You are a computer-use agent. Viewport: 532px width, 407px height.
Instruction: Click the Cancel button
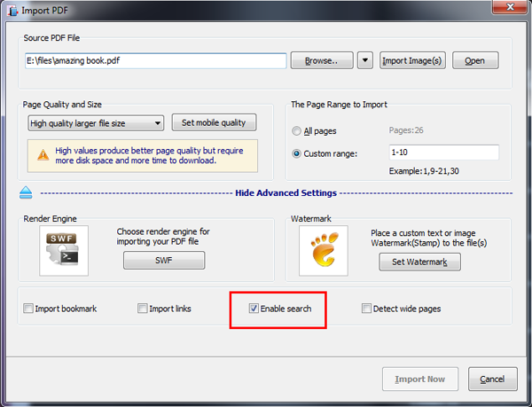[493, 379]
